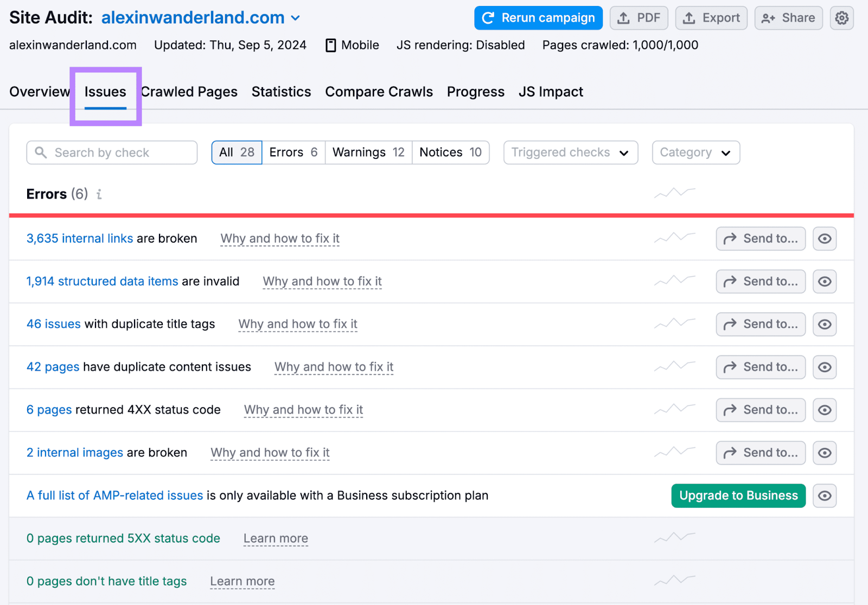Open fix guidance for duplicate title tags

tap(297, 324)
